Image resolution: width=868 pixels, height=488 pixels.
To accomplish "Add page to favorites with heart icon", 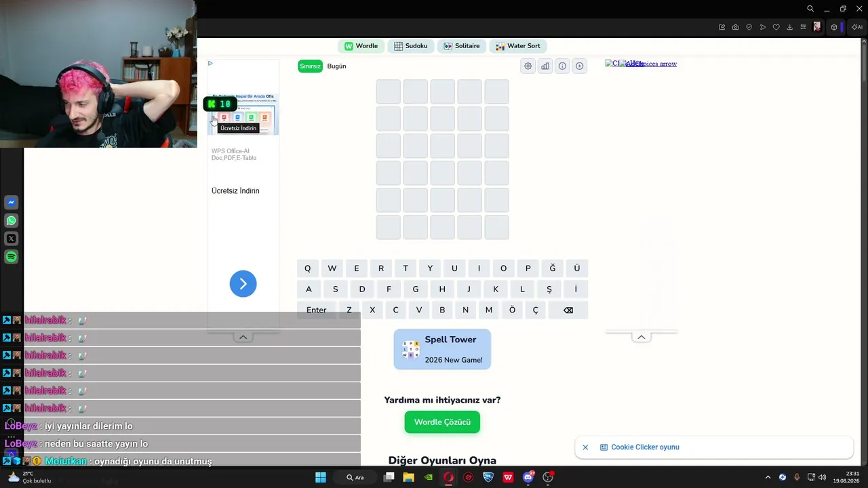I will [x=776, y=27].
